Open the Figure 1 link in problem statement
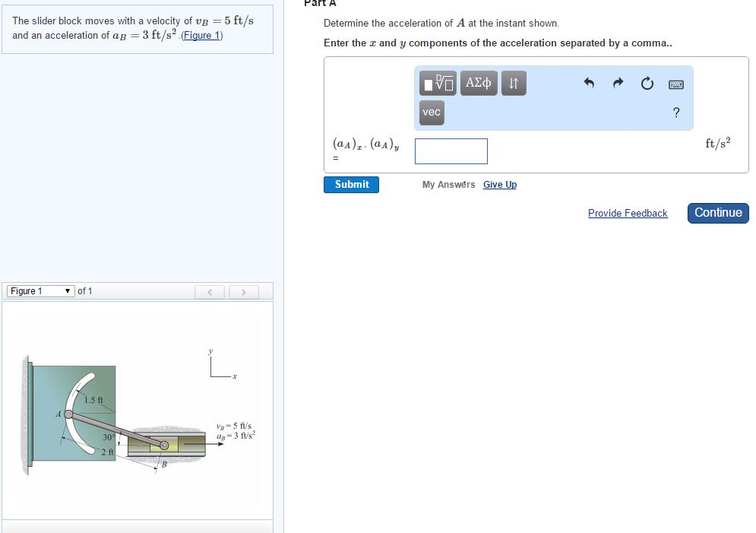The height and width of the screenshot is (533, 756). pyautogui.click(x=201, y=35)
